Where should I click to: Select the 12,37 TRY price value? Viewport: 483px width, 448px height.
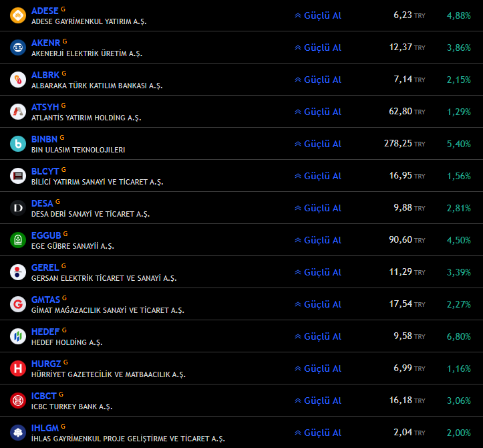[x=407, y=47]
